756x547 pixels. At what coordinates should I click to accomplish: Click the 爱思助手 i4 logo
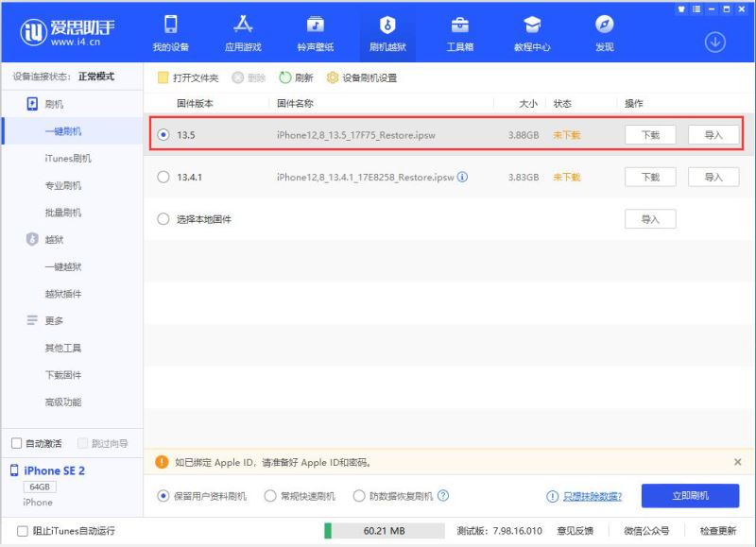click(x=67, y=32)
